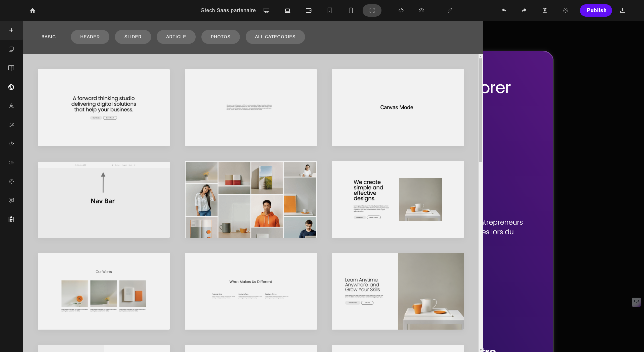Open top bar settings gear
The width and height of the screenshot is (644, 352).
[x=565, y=10]
